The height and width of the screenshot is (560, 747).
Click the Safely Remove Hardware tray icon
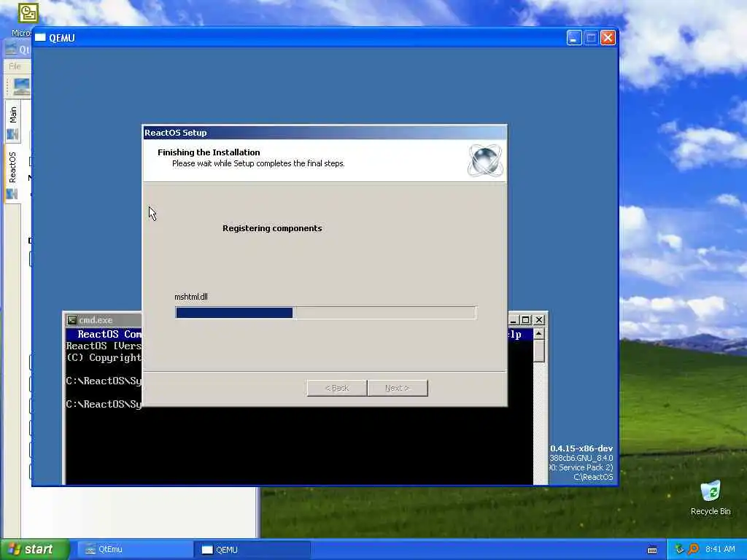(x=680, y=549)
